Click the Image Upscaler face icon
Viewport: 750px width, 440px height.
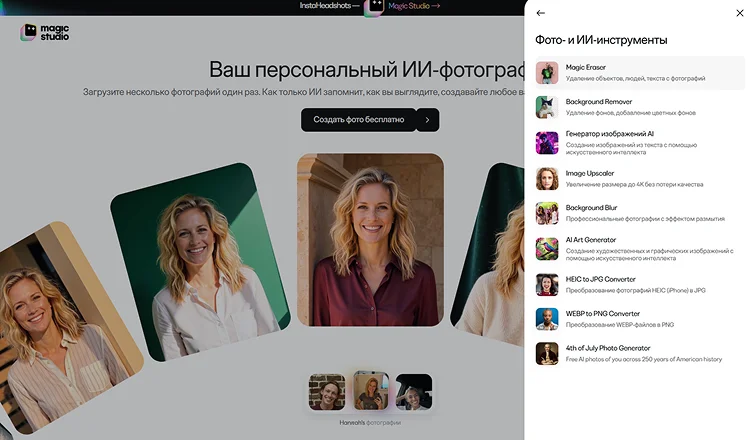point(547,178)
